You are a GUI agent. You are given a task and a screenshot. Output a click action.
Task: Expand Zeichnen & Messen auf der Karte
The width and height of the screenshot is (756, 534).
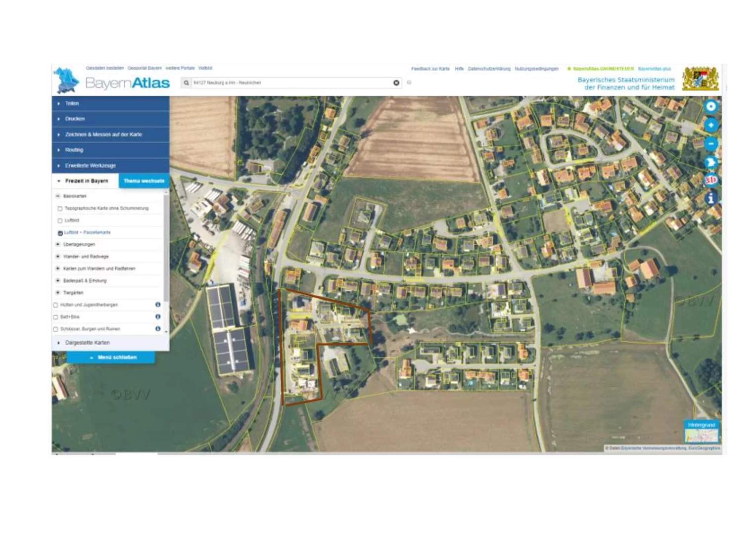[x=103, y=134]
